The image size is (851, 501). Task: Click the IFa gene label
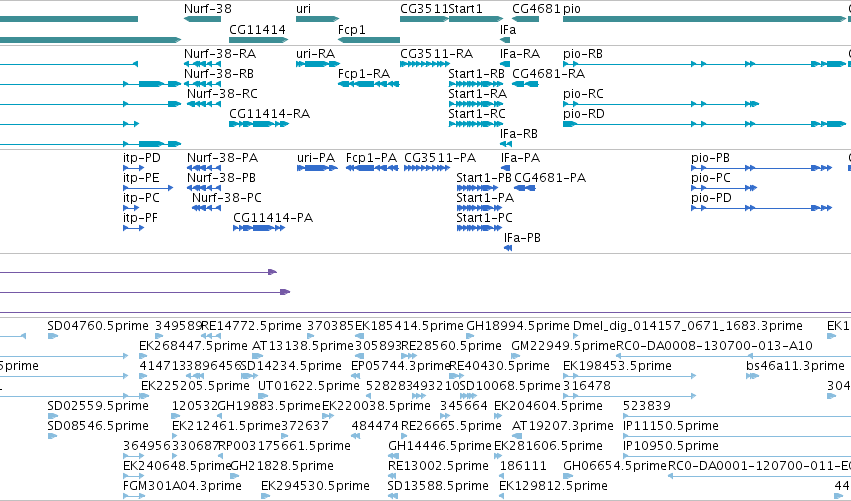click(x=508, y=29)
